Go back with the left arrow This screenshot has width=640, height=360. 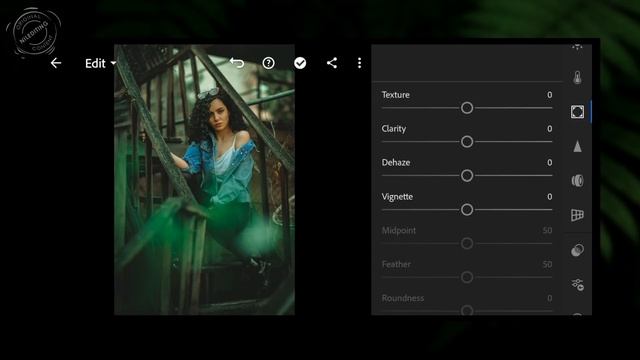tap(56, 63)
